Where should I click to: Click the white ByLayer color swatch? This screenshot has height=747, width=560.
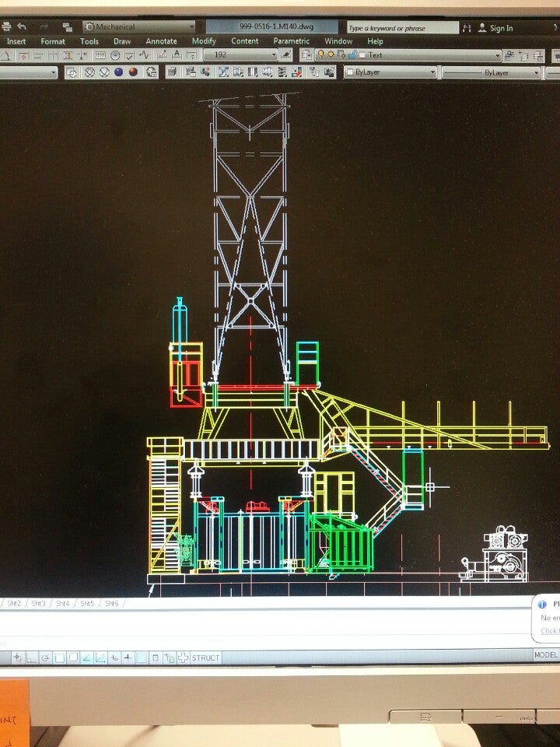[x=350, y=72]
